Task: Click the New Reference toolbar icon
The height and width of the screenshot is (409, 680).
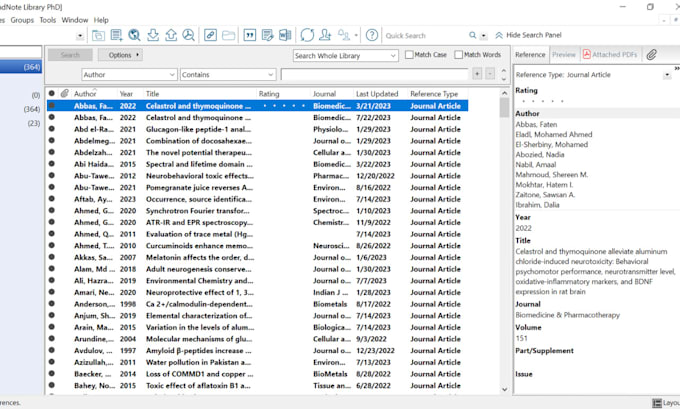Action: pos(116,35)
